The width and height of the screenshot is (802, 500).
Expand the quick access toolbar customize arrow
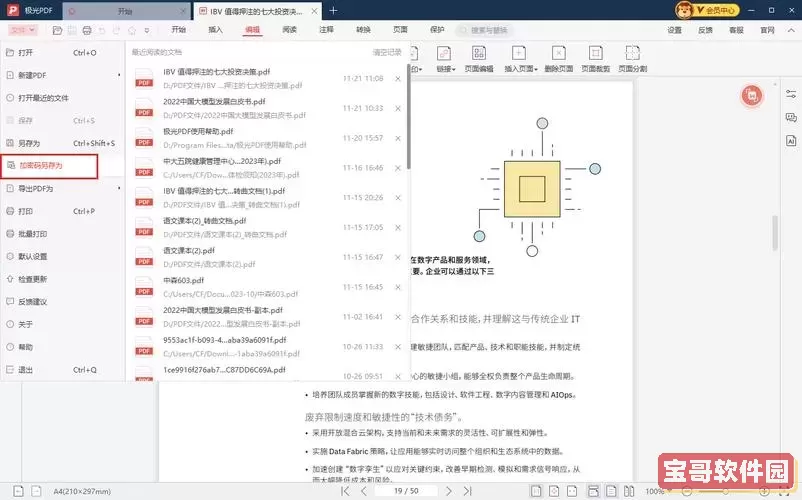pyautogui.click(x=147, y=31)
